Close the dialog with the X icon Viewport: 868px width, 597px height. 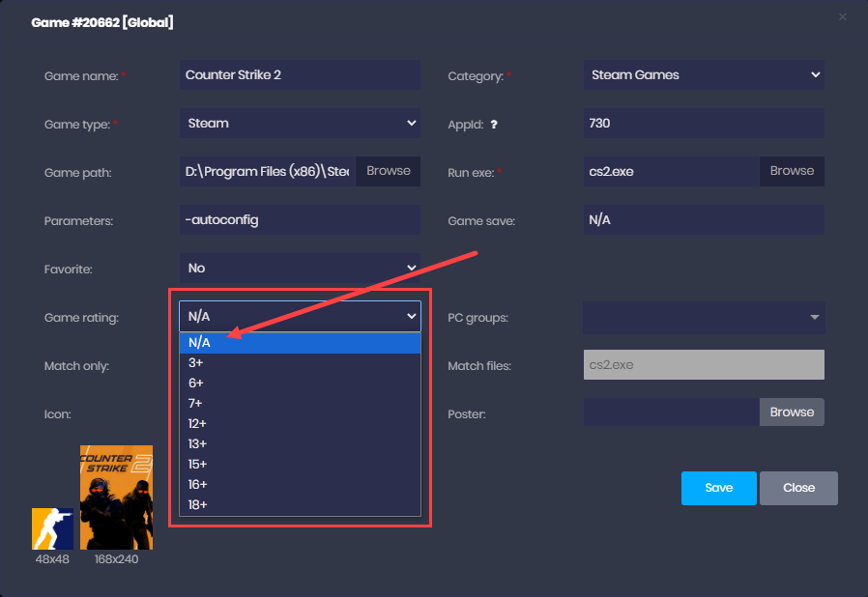842,16
